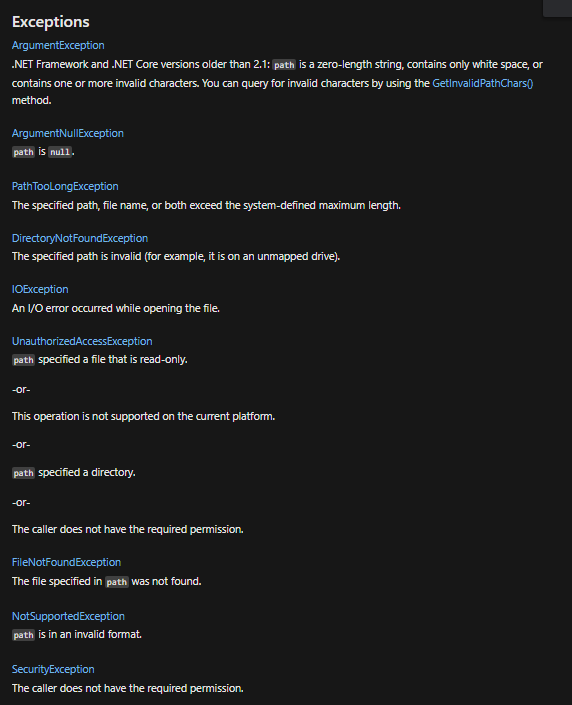Go to the PathTooLongException page

click(65, 186)
